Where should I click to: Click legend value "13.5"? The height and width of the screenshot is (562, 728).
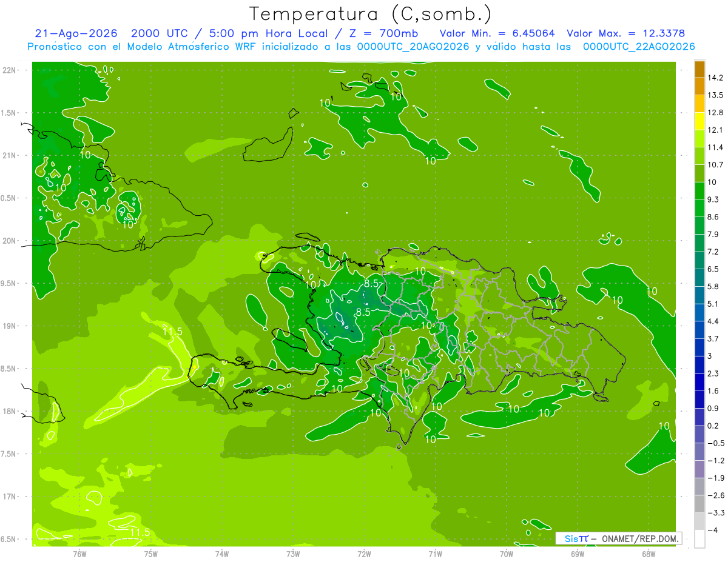(x=716, y=95)
